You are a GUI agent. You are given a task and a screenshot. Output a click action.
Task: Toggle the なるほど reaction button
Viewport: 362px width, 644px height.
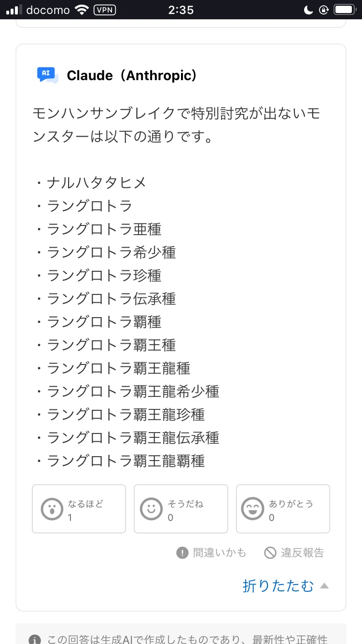pyautogui.click(x=79, y=509)
